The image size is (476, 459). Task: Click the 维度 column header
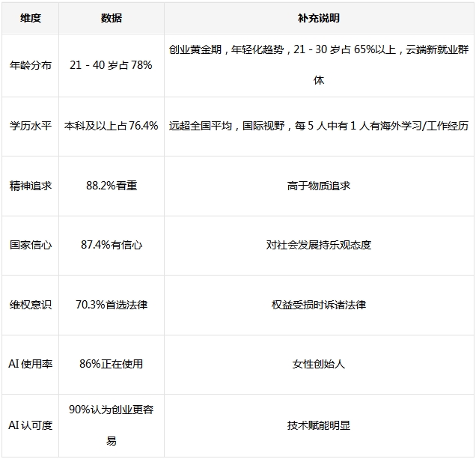(x=30, y=18)
